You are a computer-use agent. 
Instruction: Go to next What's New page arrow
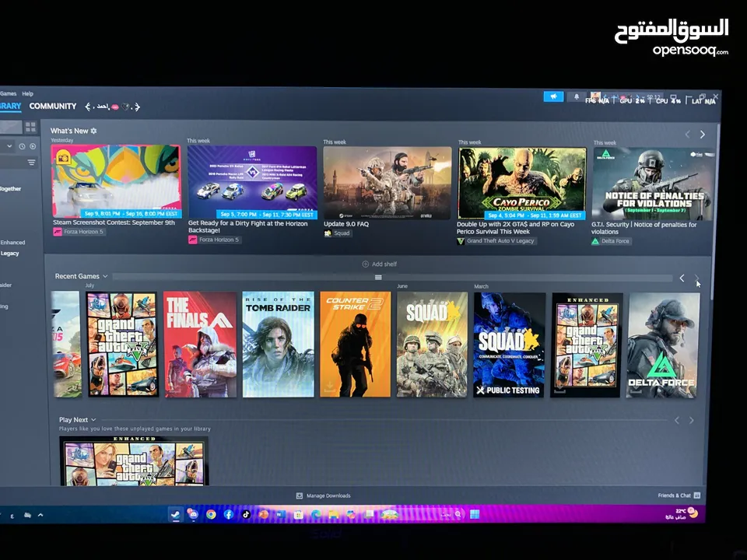coord(702,135)
